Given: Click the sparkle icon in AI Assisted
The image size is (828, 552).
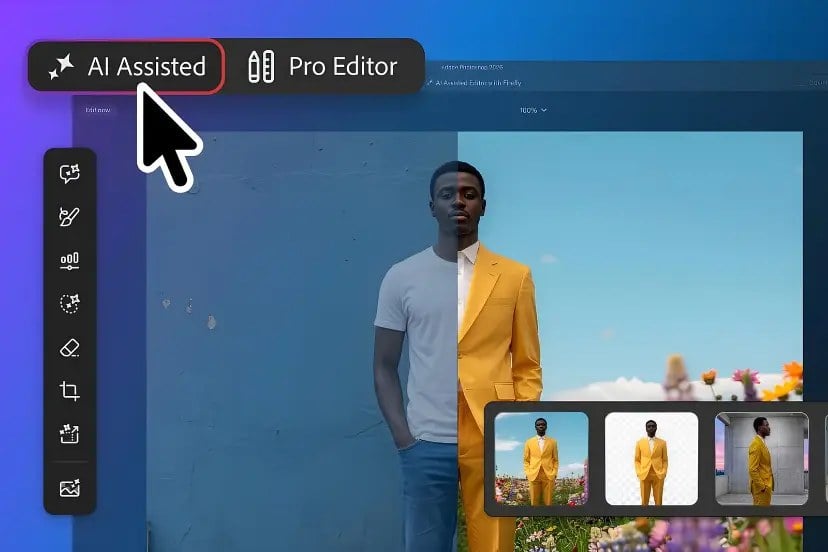Looking at the screenshot, I should 61,67.
